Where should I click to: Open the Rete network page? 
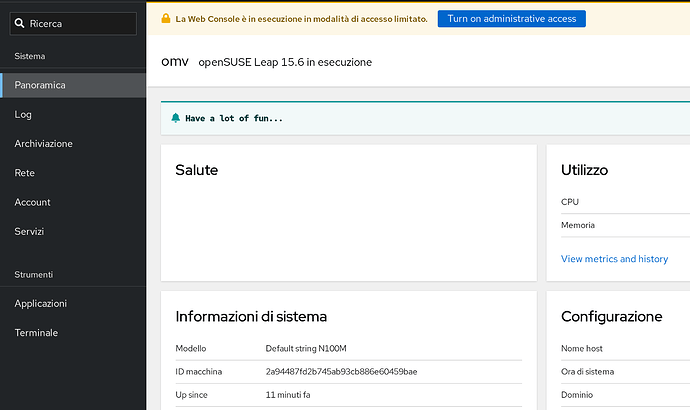pyautogui.click(x=25, y=173)
